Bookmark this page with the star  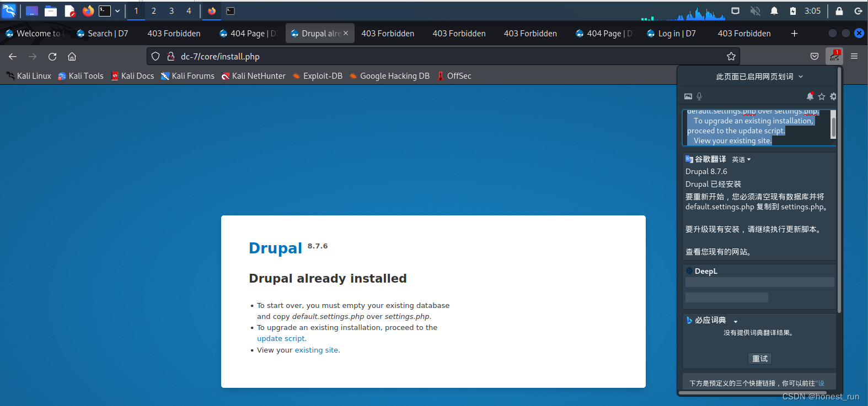[x=731, y=56]
